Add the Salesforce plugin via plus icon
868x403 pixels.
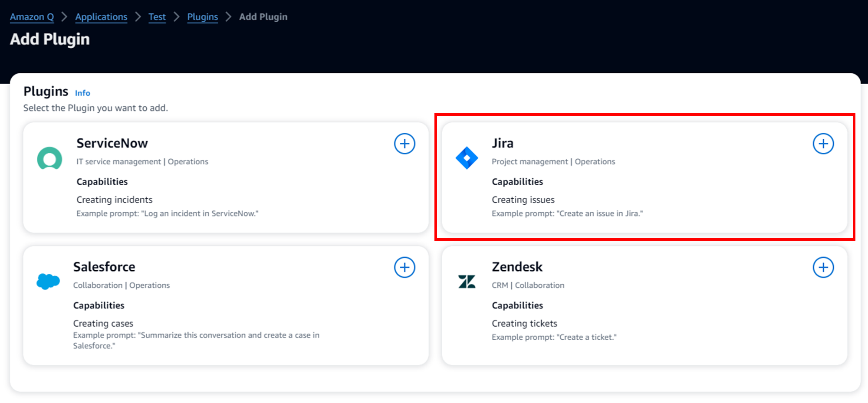(x=404, y=267)
